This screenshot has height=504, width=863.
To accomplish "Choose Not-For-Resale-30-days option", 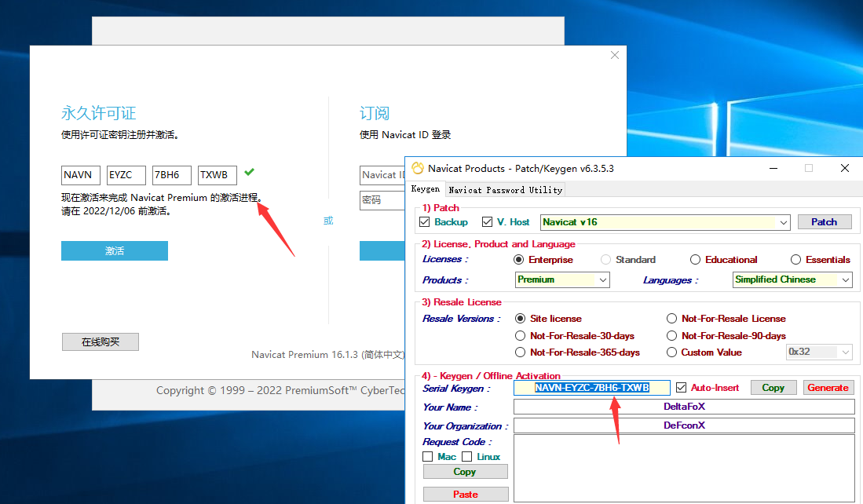I will (x=521, y=336).
